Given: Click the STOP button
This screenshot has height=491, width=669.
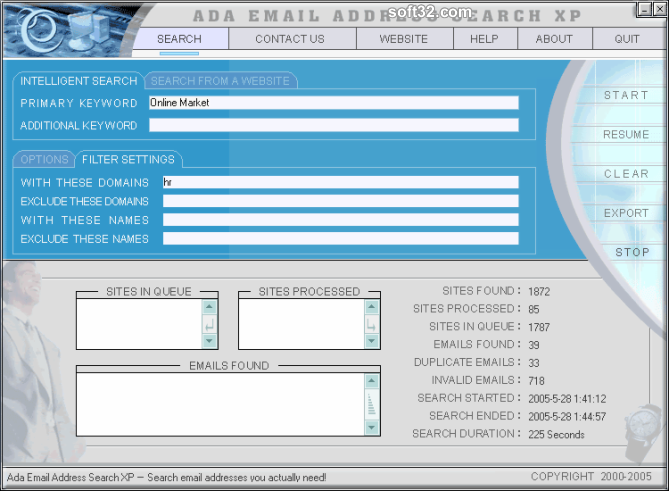Looking at the screenshot, I should (x=632, y=252).
